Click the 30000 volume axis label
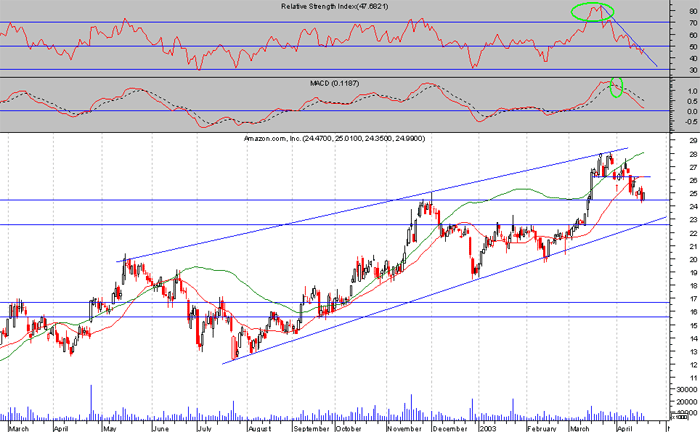Viewport: 700px width, 432px height. point(688,390)
